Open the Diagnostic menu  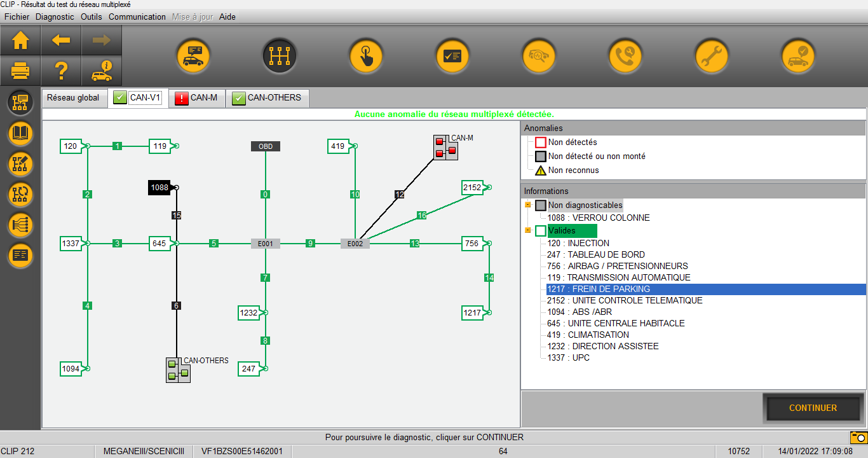pos(55,17)
